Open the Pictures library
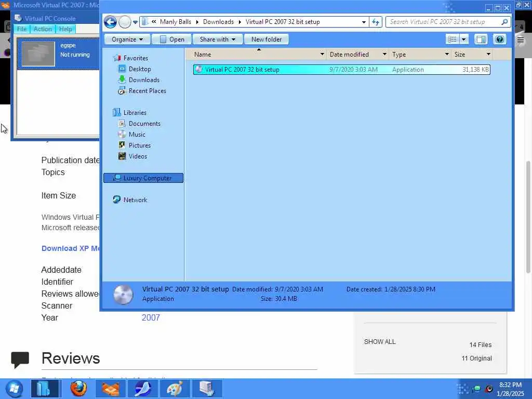The image size is (532, 399). click(x=139, y=145)
